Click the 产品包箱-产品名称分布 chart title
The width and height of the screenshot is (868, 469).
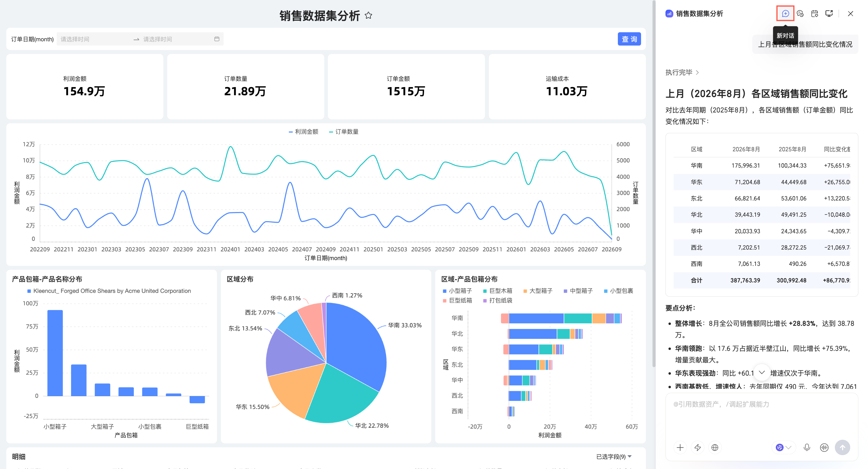pyautogui.click(x=47, y=279)
